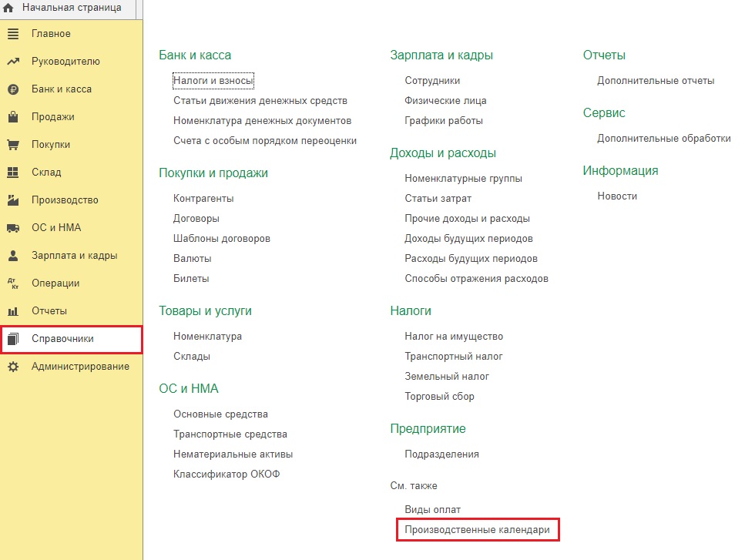Image resolution: width=745 pixels, height=560 pixels.
Task: Open Шаблоны договоров
Action: (221, 239)
